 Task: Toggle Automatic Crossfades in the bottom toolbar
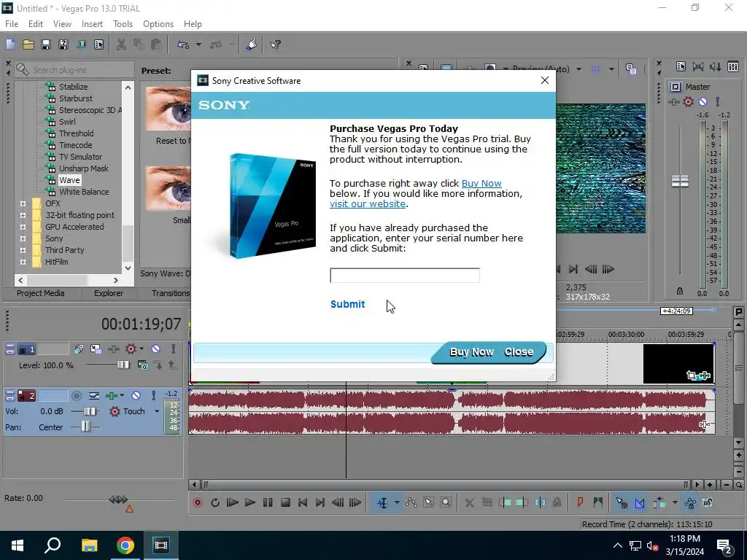[639, 502]
